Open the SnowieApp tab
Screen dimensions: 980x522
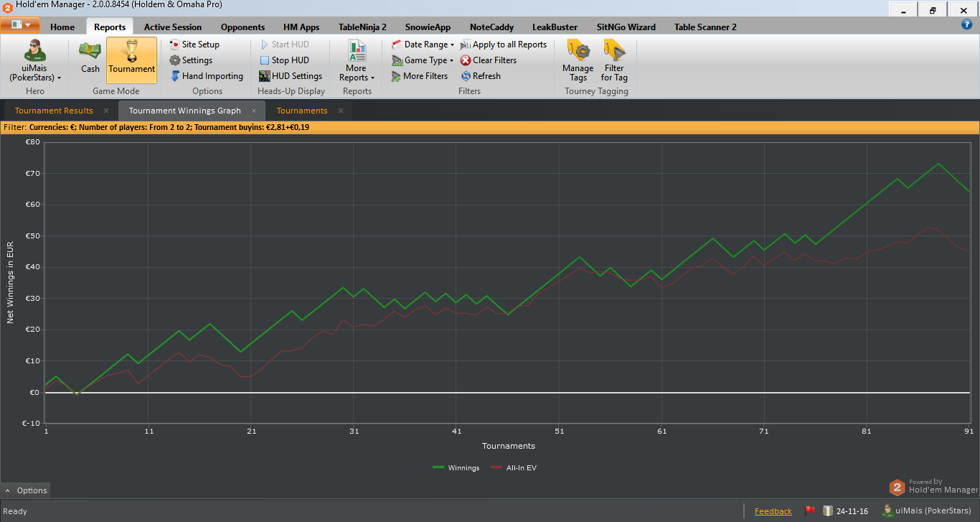pos(428,27)
